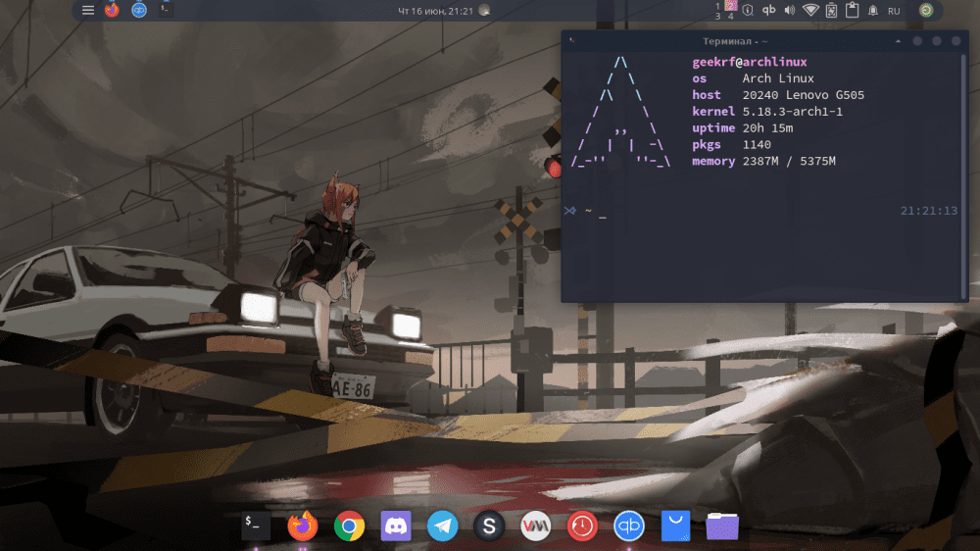Click the terminal icon in the top panel
This screenshot has height=551, width=980.
point(166,10)
